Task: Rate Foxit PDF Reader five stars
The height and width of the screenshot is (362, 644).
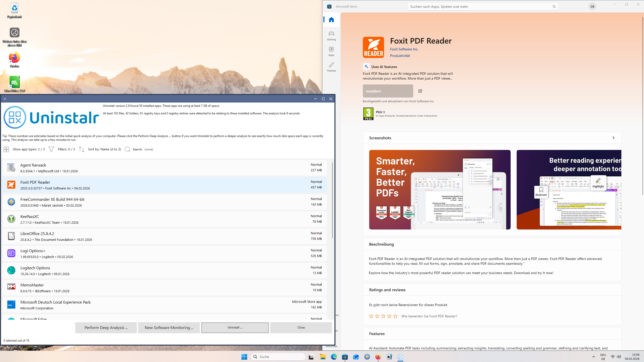Action: (x=395, y=316)
